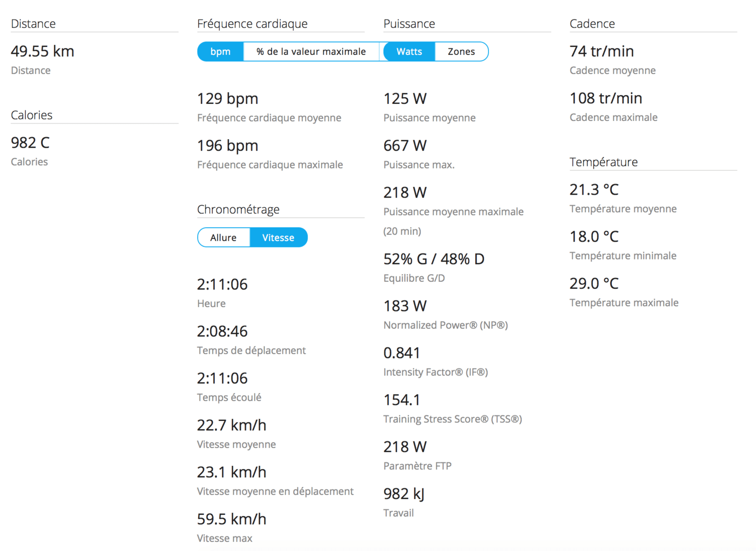Viewport: 756px width, 551px height.
Task: Choose the Vitesse timing option
Action: (x=278, y=237)
